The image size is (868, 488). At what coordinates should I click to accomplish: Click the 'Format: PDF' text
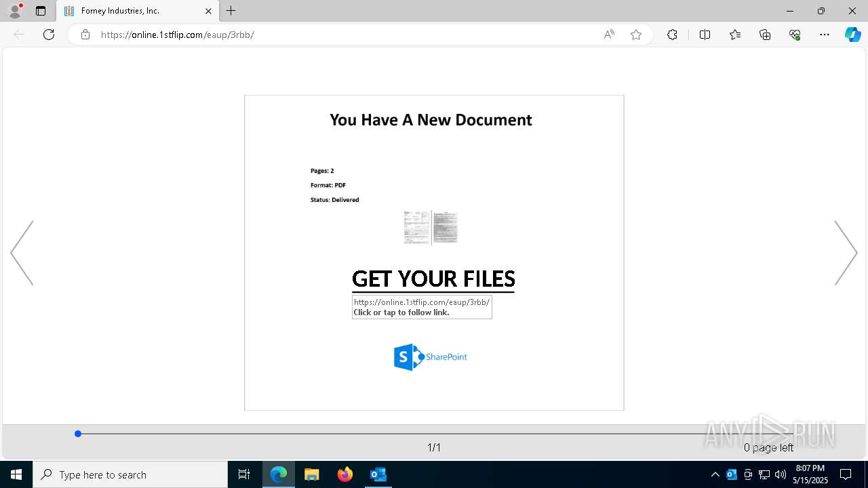click(328, 185)
